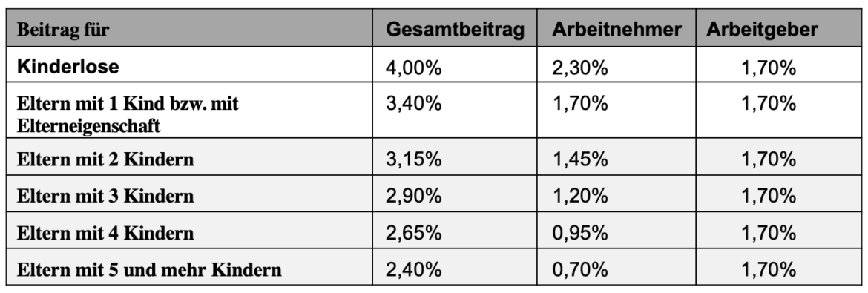Select 'Eltern mit 5 und mehr Kindern'

coord(149,270)
